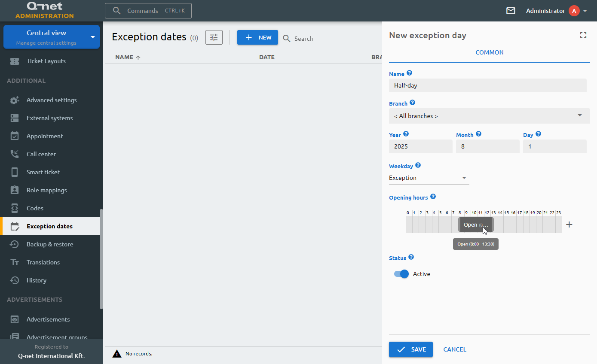This screenshot has width=597, height=364.
Task: Expand panel to fullscreen icon
Action: 583,35
